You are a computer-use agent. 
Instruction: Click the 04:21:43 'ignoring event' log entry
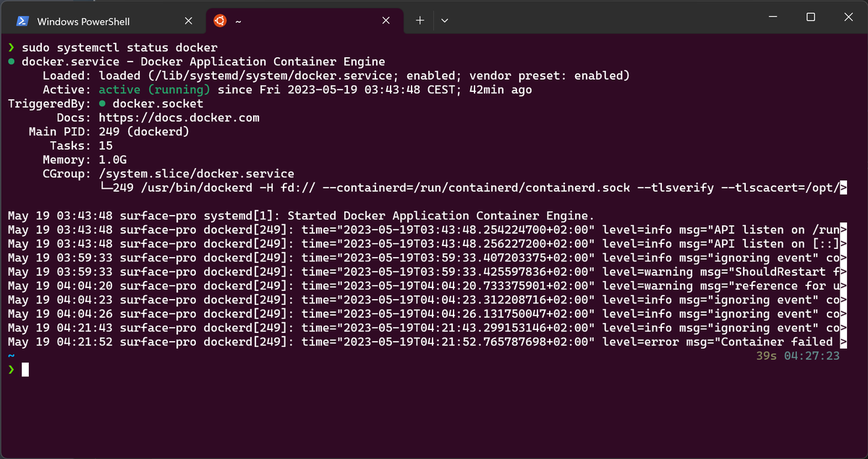point(427,328)
